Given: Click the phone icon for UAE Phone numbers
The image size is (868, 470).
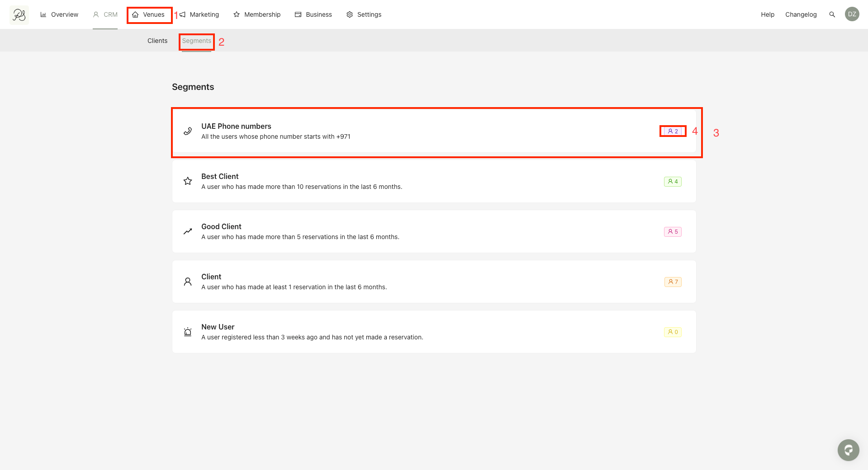Looking at the screenshot, I should tap(188, 131).
